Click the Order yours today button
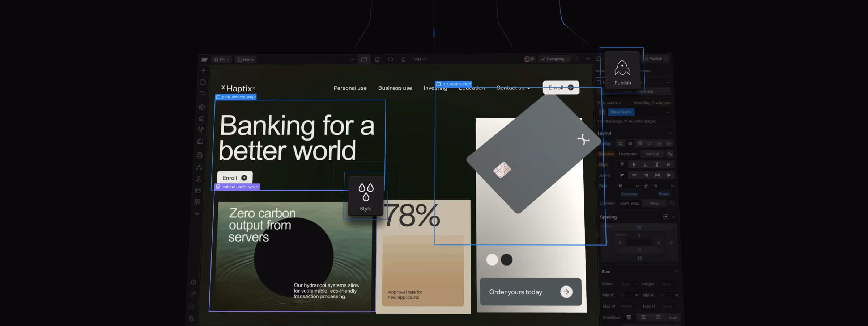This screenshot has height=326, width=868. pyautogui.click(x=531, y=292)
